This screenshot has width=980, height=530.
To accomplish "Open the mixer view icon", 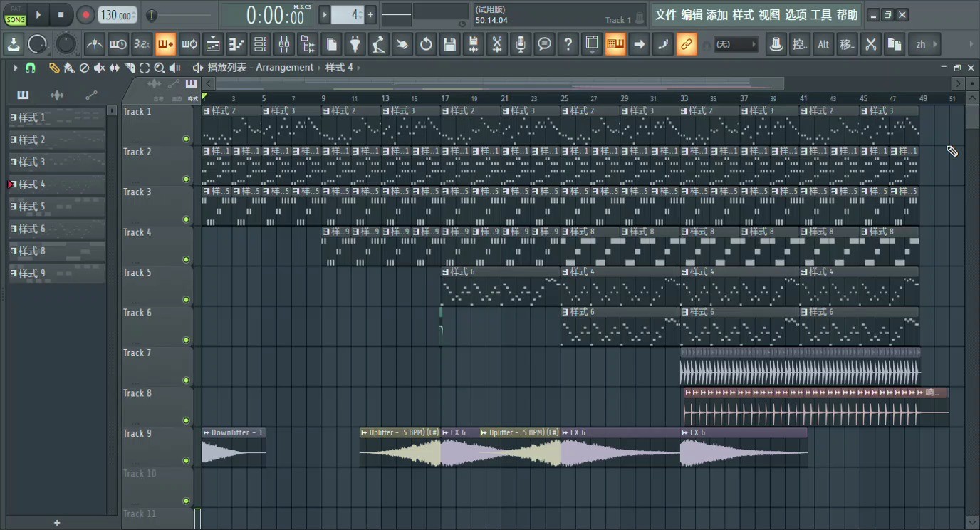I will (284, 44).
